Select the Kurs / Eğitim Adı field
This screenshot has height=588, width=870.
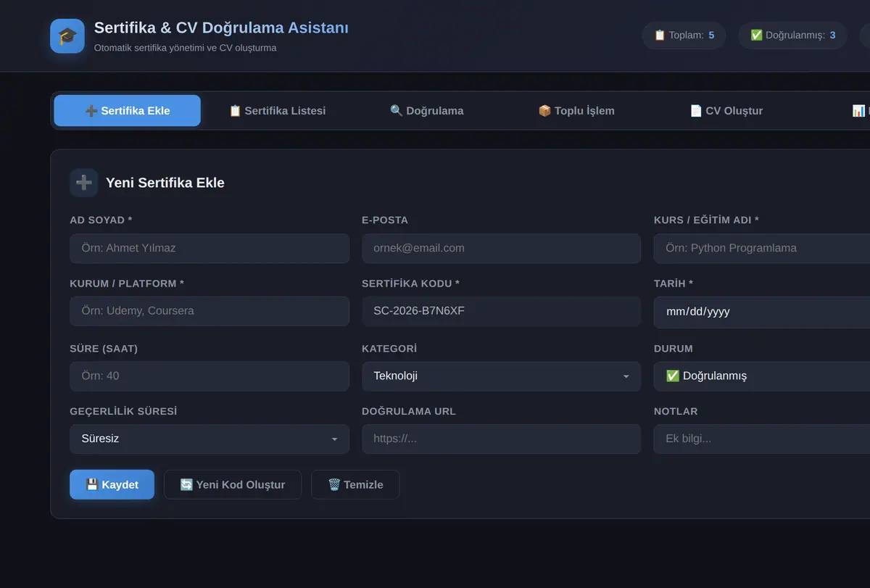coord(762,249)
